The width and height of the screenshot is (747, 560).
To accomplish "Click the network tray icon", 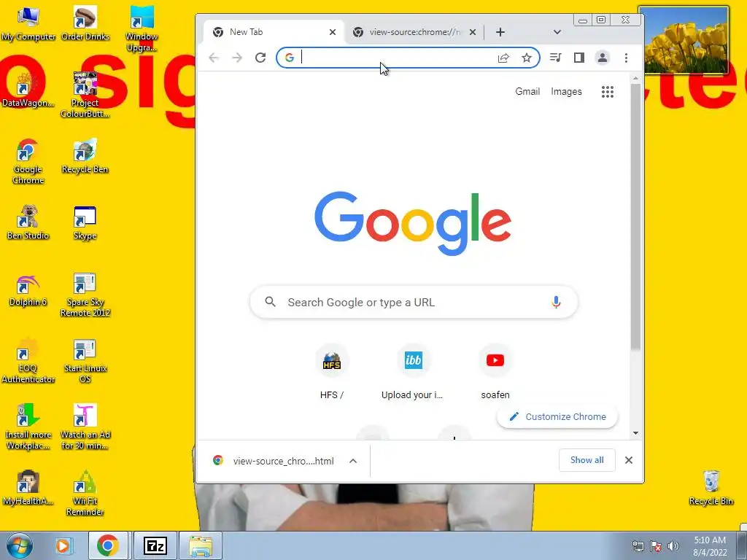I will [x=638, y=546].
